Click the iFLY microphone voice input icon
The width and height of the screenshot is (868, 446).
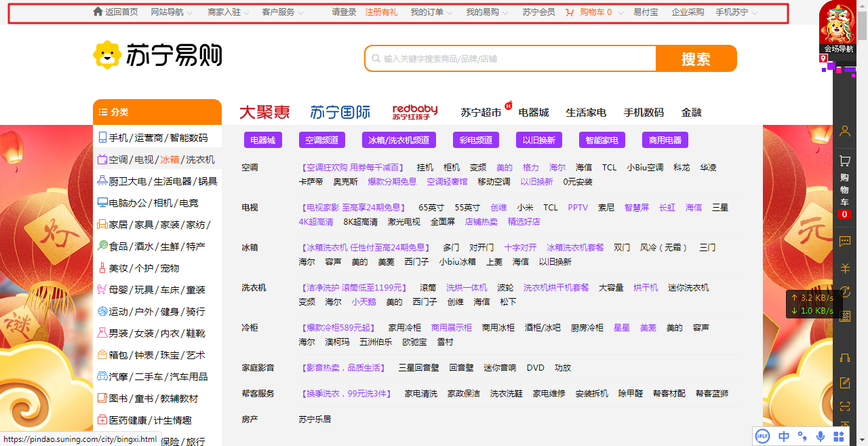click(821, 436)
